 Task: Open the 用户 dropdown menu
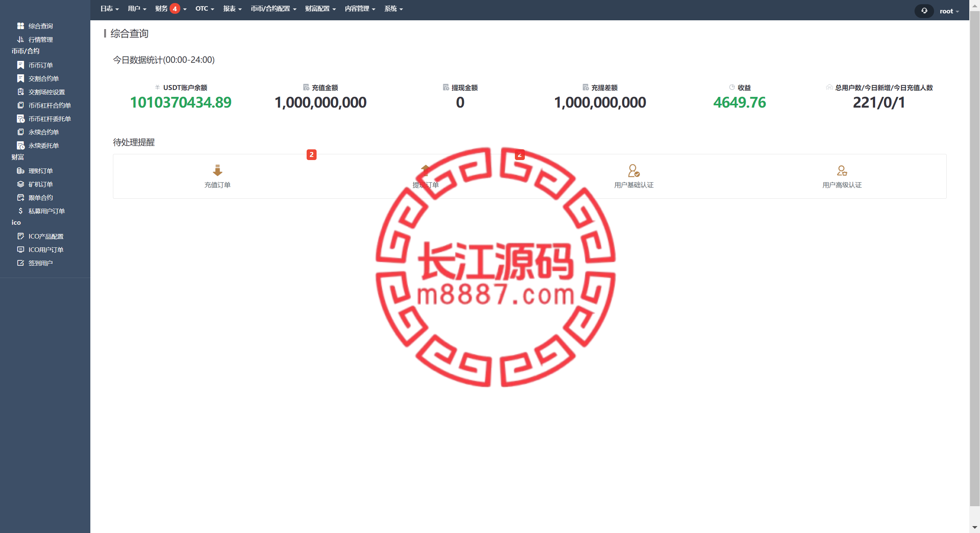coord(137,8)
